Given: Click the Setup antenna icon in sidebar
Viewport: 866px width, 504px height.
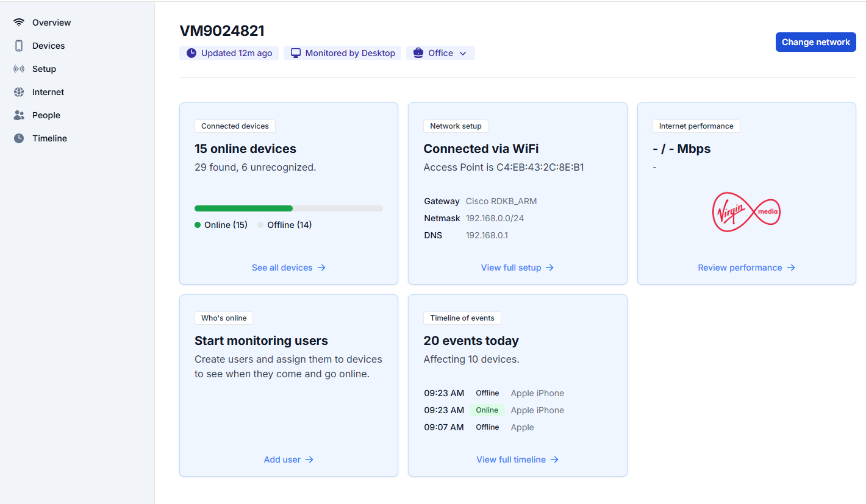Looking at the screenshot, I should [x=19, y=68].
